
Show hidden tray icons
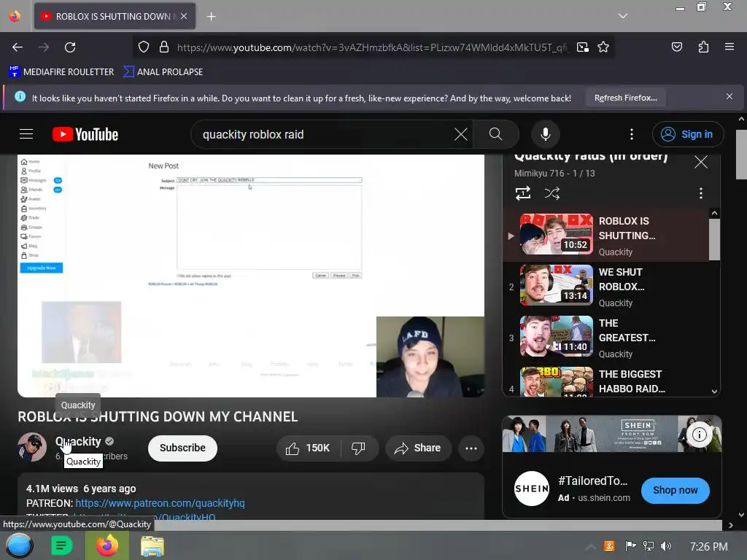point(590,547)
